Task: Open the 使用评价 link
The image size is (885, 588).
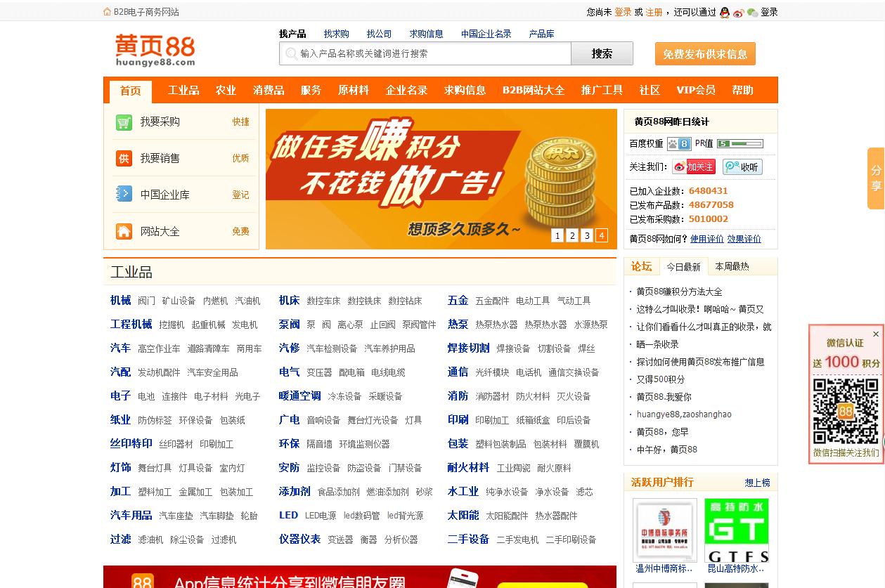Action: pyautogui.click(x=707, y=239)
